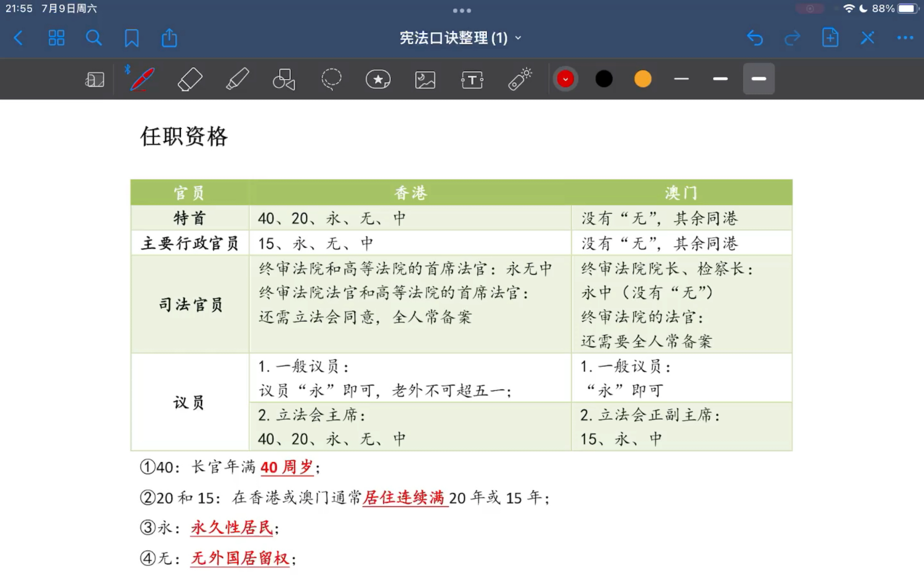
Task: Choose the thickest stroke width
Action: [x=759, y=79]
